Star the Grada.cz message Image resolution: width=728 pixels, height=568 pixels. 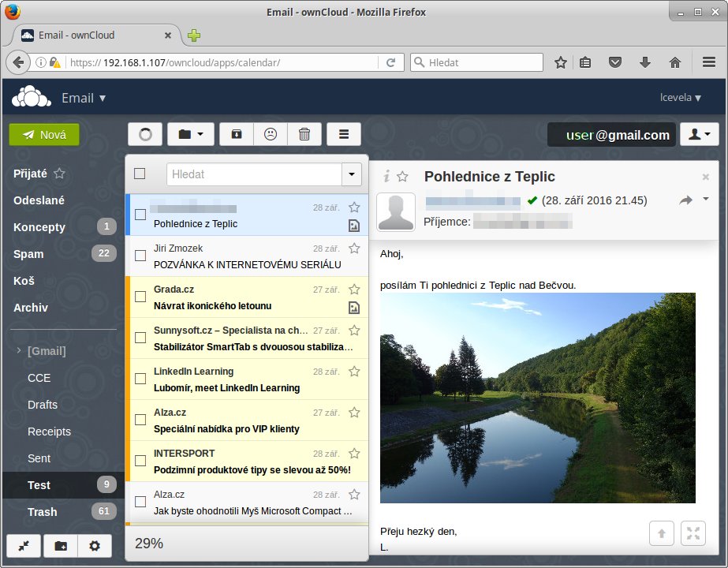pos(354,290)
